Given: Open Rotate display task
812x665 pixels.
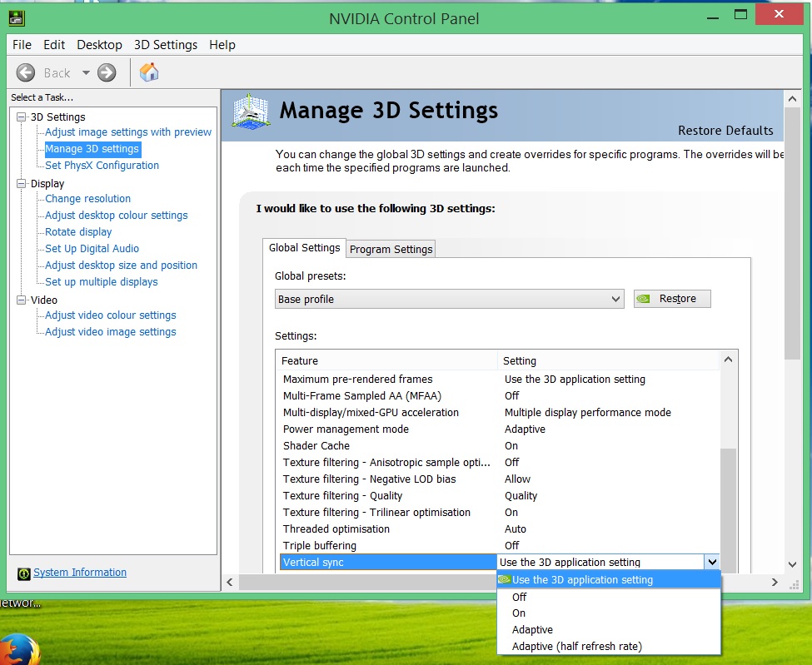Looking at the screenshot, I should [x=78, y=232].
